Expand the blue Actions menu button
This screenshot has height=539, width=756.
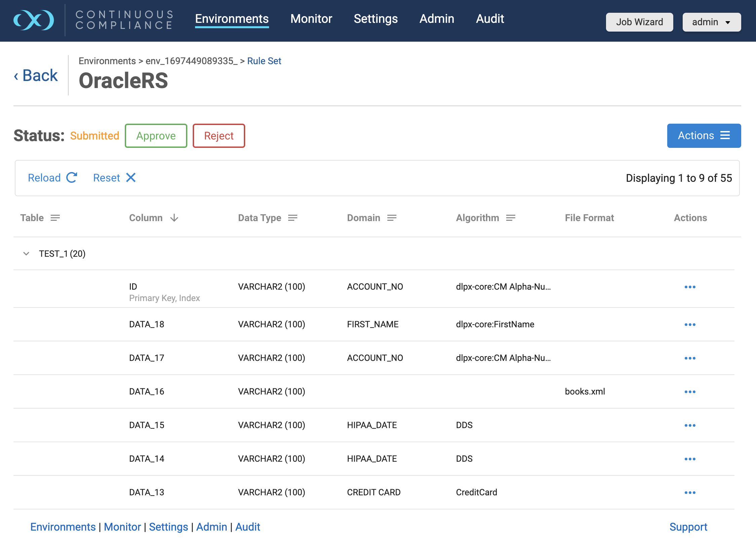point(704,135)
